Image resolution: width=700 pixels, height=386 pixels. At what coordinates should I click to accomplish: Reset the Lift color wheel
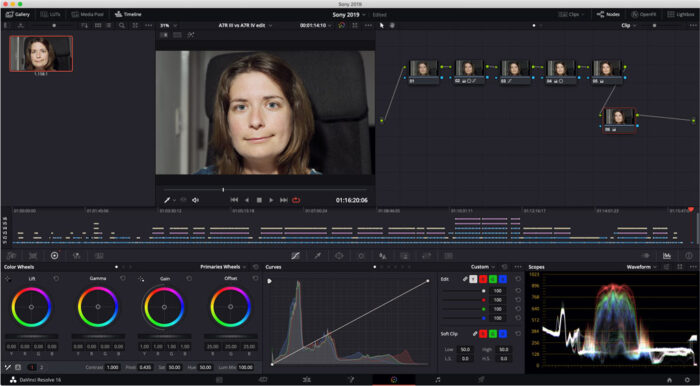tap(56, 278)
